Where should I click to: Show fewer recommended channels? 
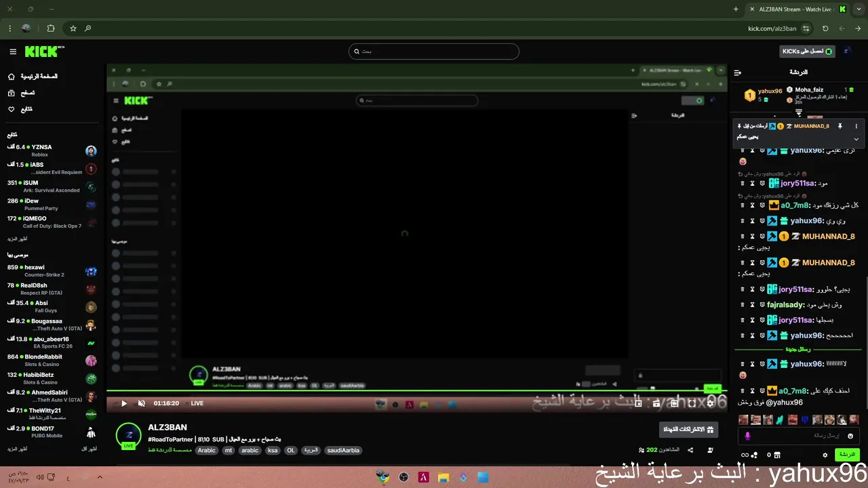(90, 449)
